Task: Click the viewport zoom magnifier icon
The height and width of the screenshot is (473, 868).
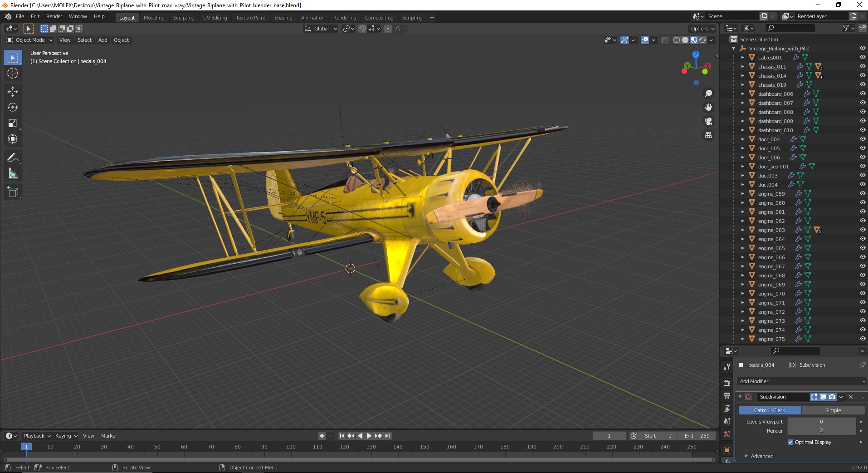Action: point(708,94)
